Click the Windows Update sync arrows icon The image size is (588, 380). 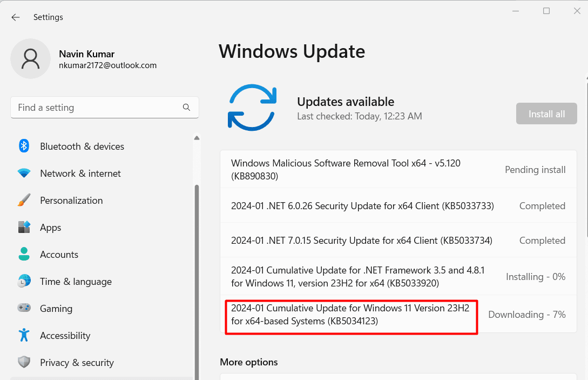click(252, 108)
